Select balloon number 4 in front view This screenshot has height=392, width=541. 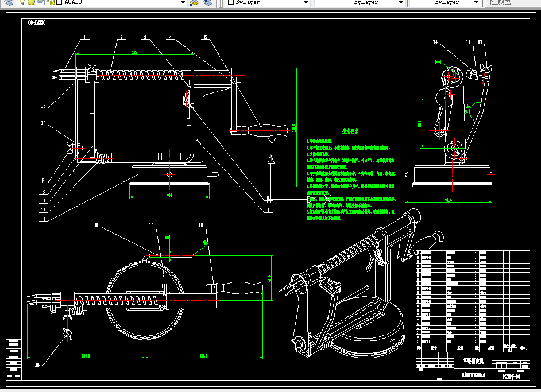(171, 37)
